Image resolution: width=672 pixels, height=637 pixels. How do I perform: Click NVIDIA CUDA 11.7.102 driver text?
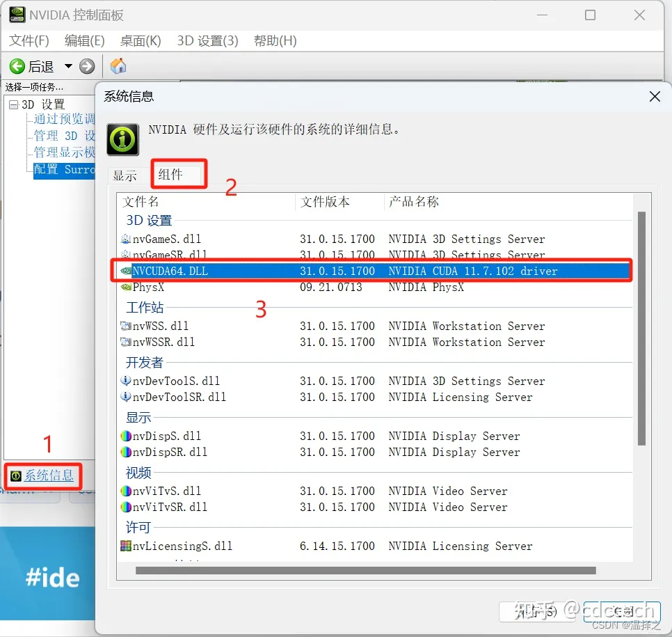coord(473,271)
